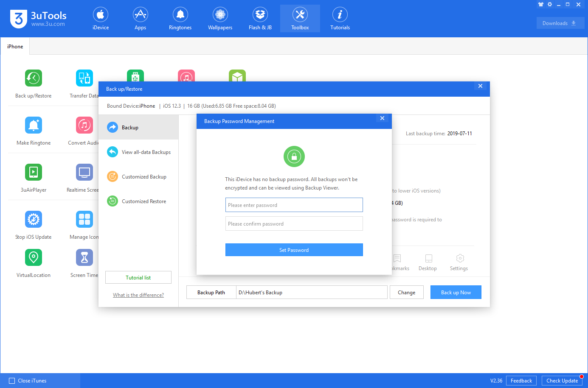Screen dimensions: 588x388
Task: Select View all-data Backups
Action: coord(138,152)
